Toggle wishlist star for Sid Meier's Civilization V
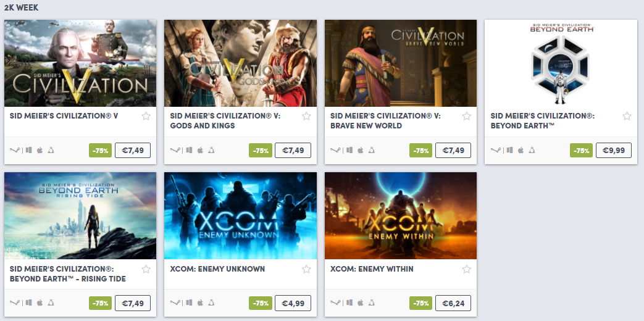This screenshot has width=644, height=321. pyautogui.click(x=146, y=116)
